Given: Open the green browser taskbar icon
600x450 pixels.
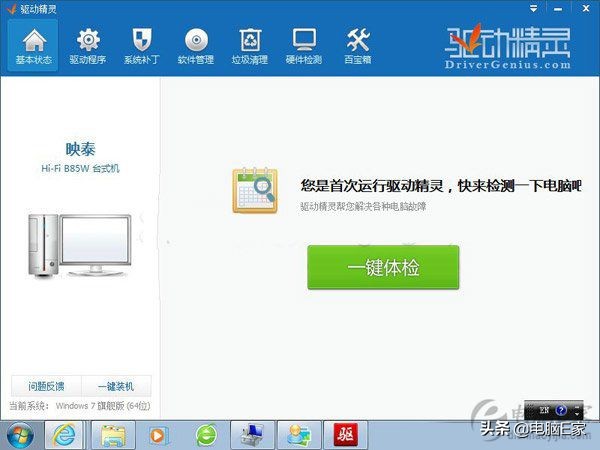Looking at the screenshot, I should pyautogui.click(x=207, y=435).
